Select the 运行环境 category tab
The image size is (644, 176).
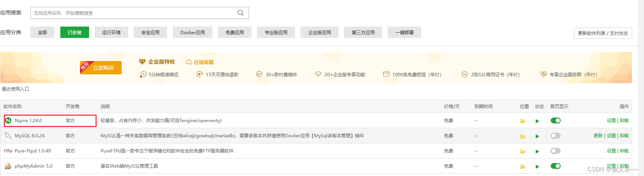[111, 32]
